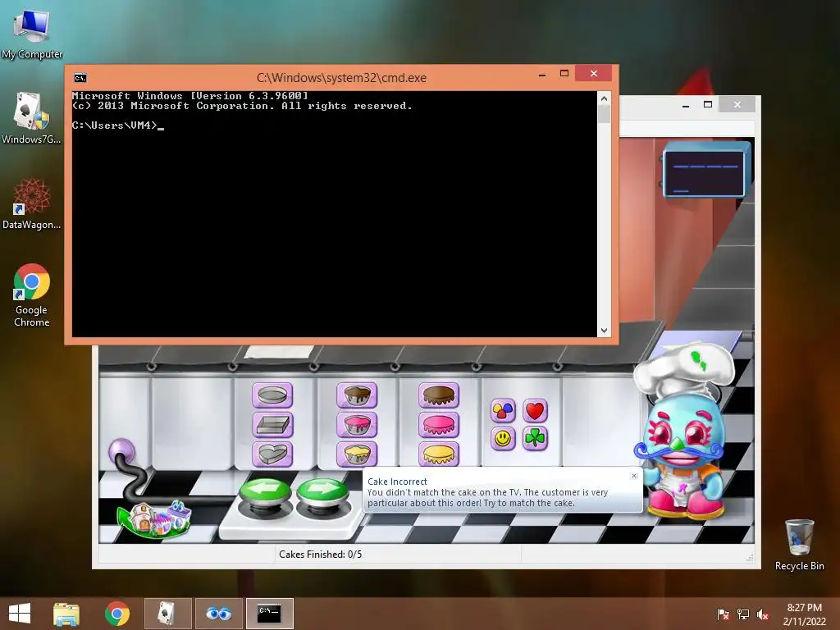The height and width of the screenshot is (630, 840).
Task: Push the green left arrow conveyor button
Action: [265, 493]
